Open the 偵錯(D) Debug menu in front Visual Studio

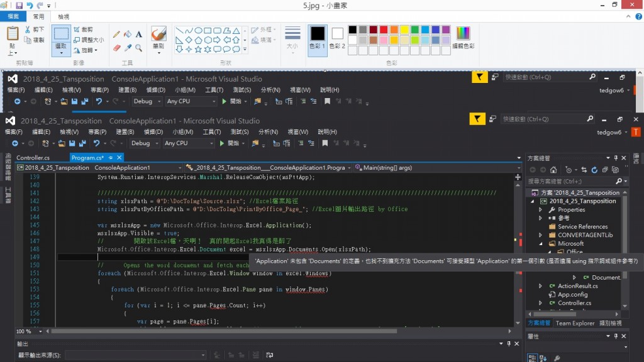[153, 132]
